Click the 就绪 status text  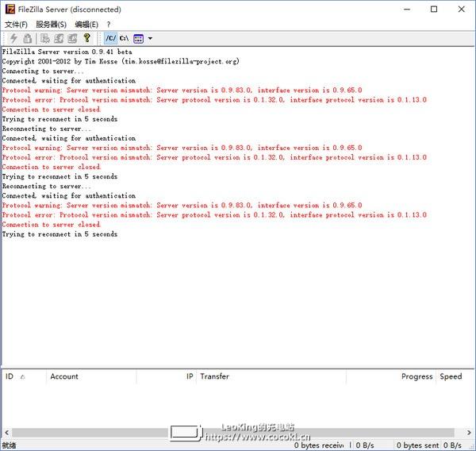9,445
